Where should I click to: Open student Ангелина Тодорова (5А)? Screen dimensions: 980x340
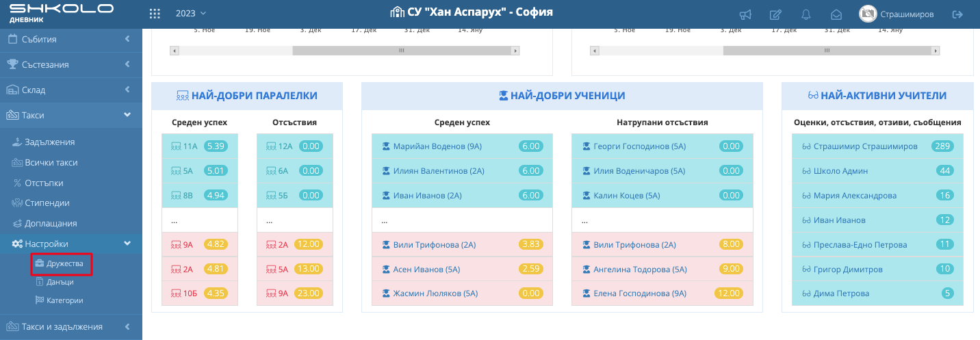tap(640, 269)
